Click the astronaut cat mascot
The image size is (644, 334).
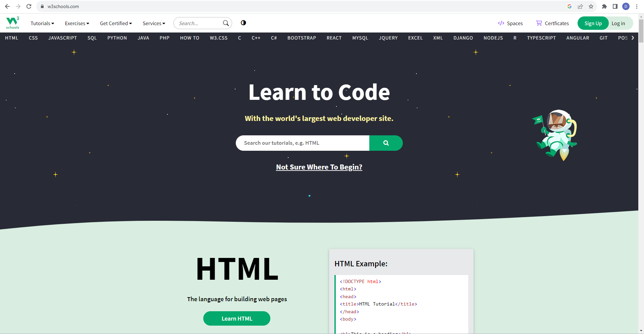coord(555,135)
